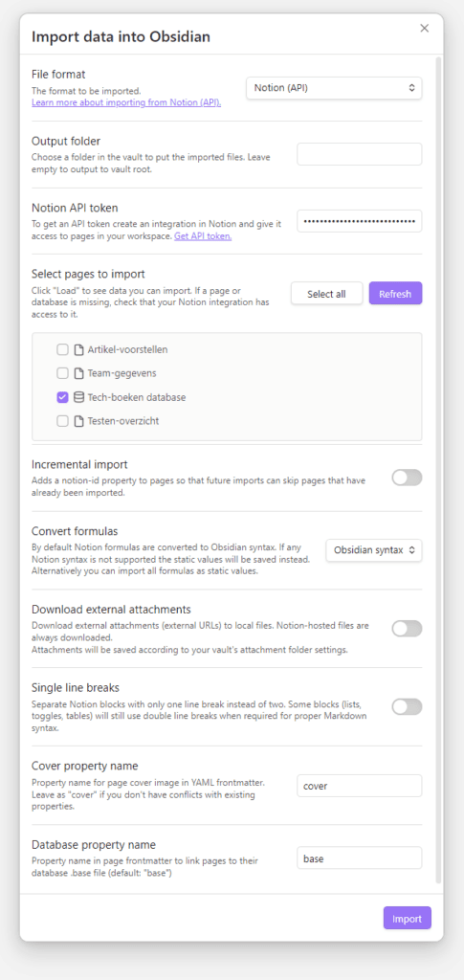Click the Select all button
Viewport: 464px width, 980px height.
[326, 294]
